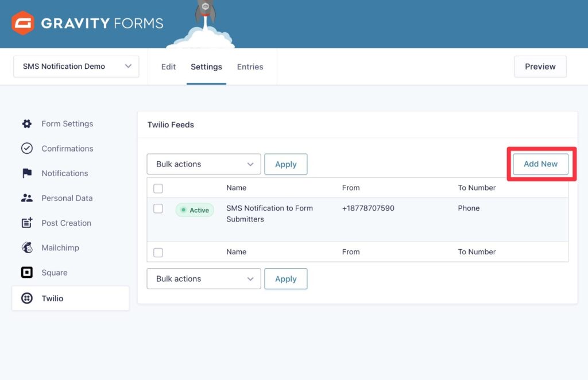This screenshot has width=588, height=380.
Task: Click the Confirmations checkmark icon
Action: point(27,149)
